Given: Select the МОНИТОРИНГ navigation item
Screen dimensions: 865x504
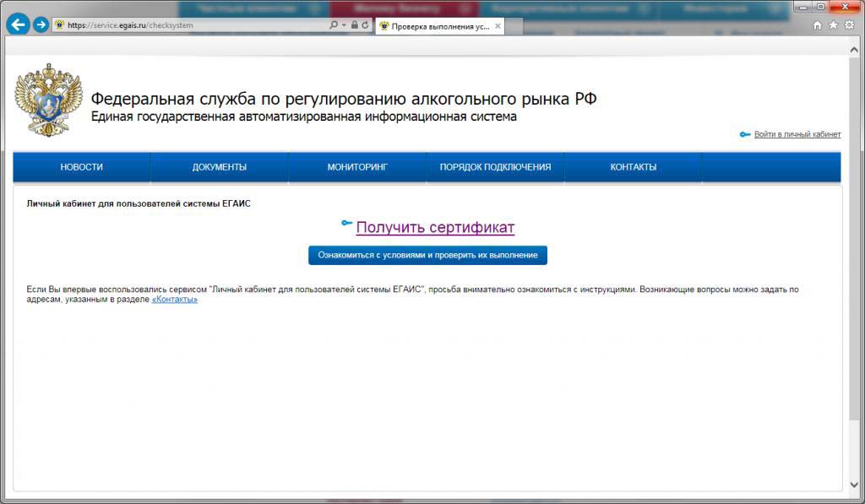Looking at the screenshot, I should 357,167.
